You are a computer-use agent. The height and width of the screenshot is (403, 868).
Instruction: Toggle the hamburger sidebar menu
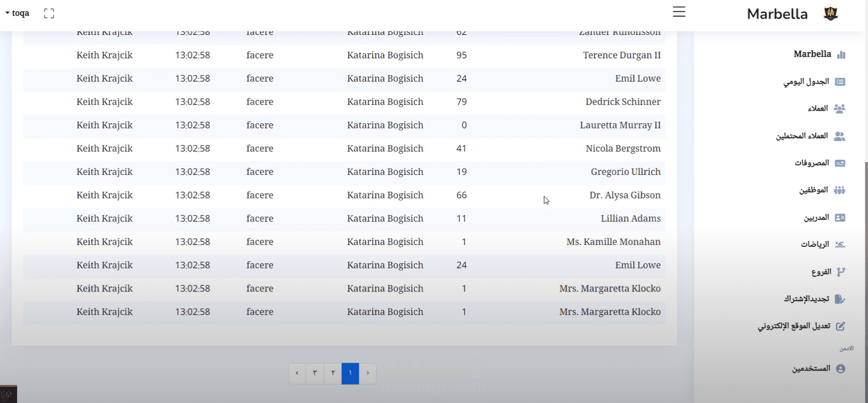click(x=679, y=12)
